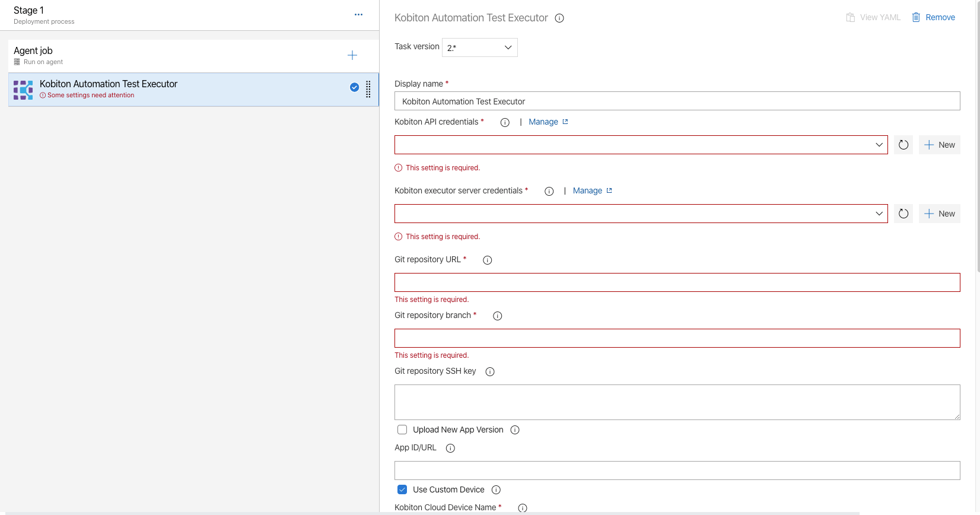Screen dimensions: 980x515
Task: Click the Agent job server icon
Action: pos(17,62)
